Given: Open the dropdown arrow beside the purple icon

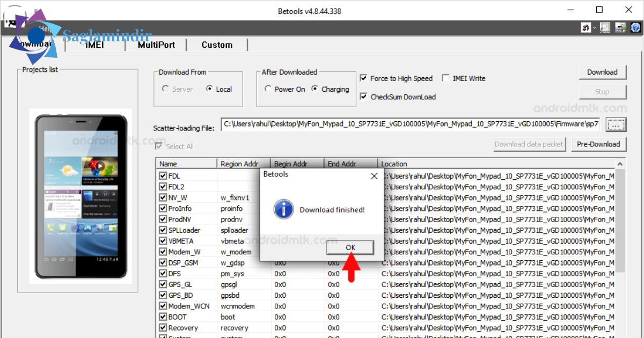Looking at the screenshot, I should pyautogui.click(x=594, y=28).
